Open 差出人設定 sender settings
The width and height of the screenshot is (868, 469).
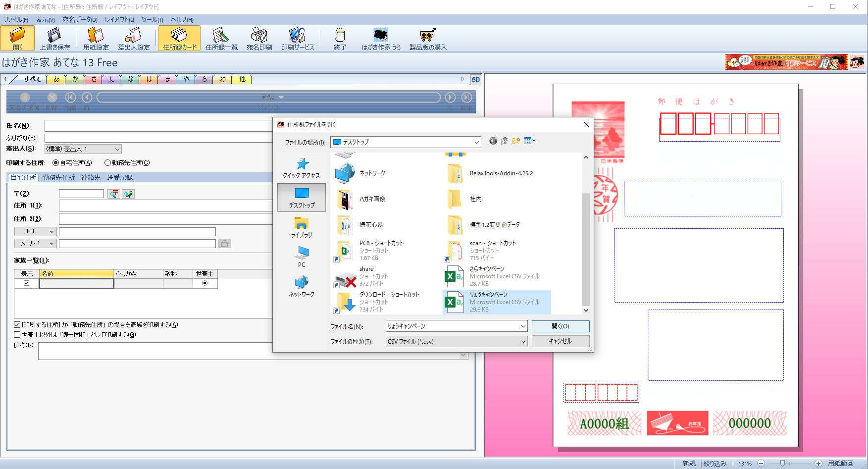pyautogui.click(x=133, y=39)
